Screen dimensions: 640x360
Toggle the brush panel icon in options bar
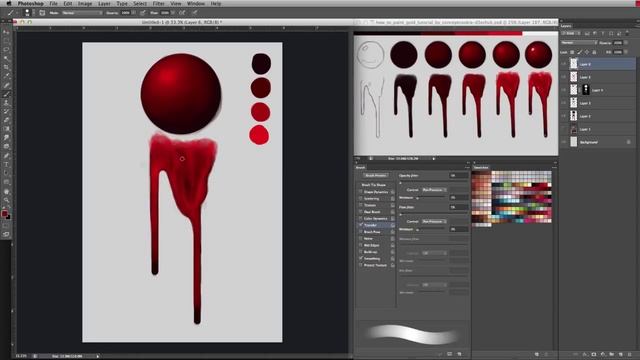pyautogui.click(x=42, y=13)
